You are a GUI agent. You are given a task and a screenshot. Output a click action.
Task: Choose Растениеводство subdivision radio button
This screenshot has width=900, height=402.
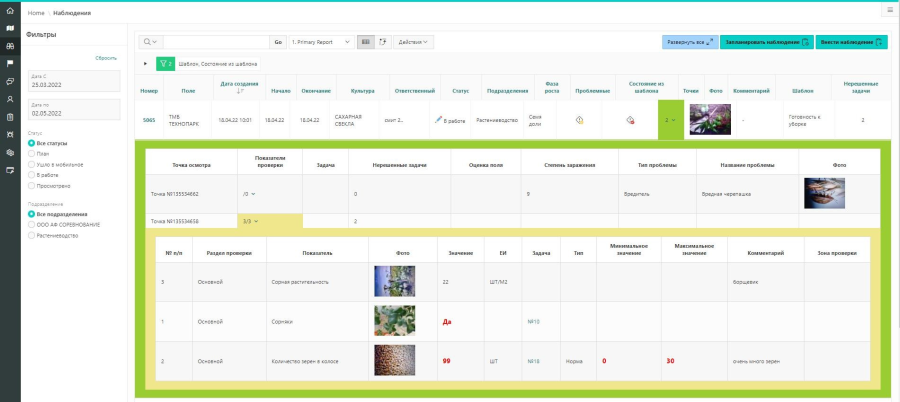[31, 235]
